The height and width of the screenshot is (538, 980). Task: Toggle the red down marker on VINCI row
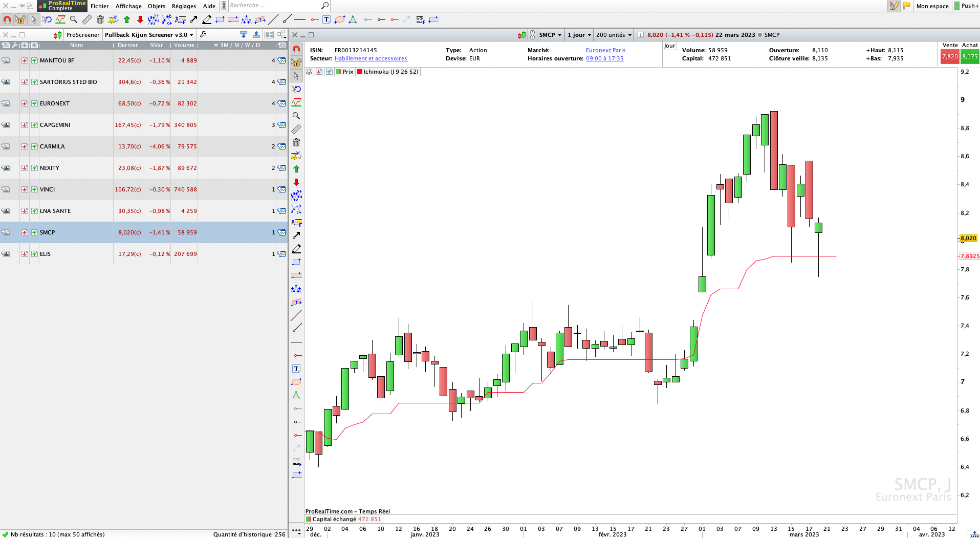(x=25, y=189)
